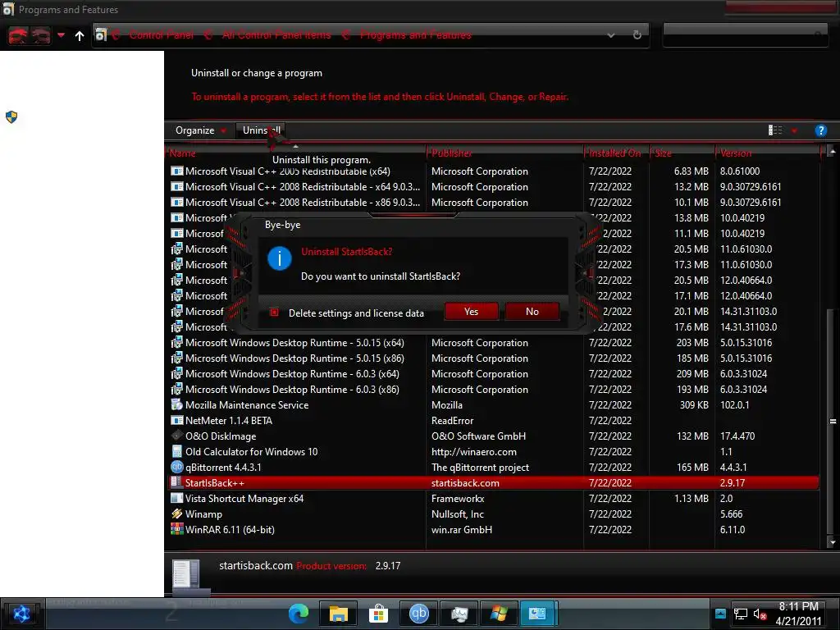Viewport: 840px width, 630px height.
Task: Click Old Calculator for Windows 10 icon
Action: tap(177, 451)
